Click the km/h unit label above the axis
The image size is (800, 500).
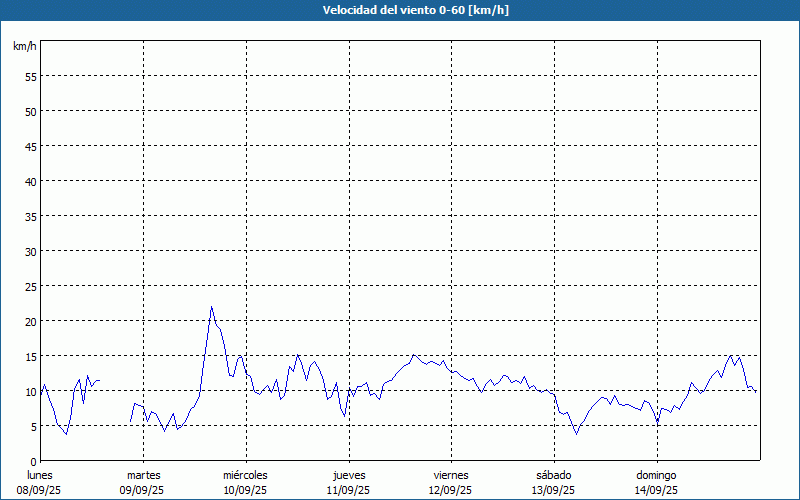click(x=25, y=47)
